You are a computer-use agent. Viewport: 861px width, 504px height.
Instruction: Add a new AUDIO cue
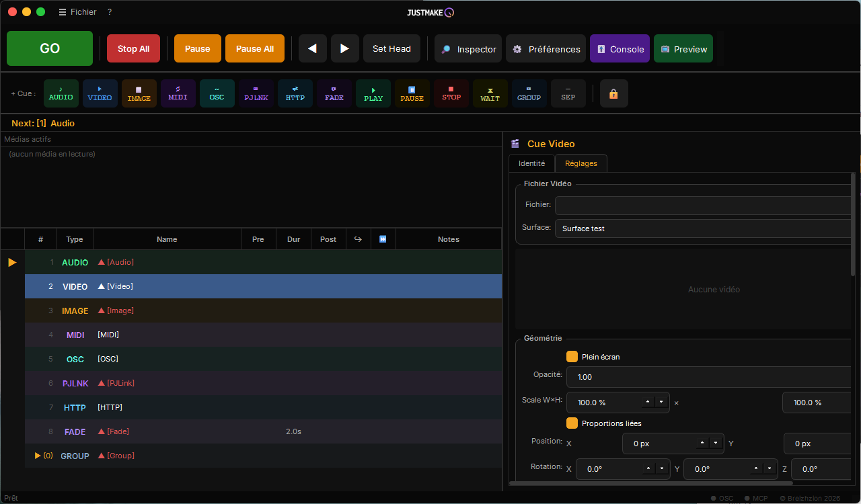pos(61,93)
